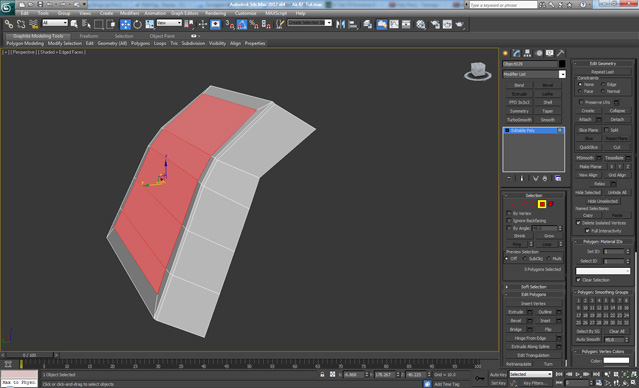Toggle the Percent Snap icon
The image size is (639, 388).
[254, 24]
